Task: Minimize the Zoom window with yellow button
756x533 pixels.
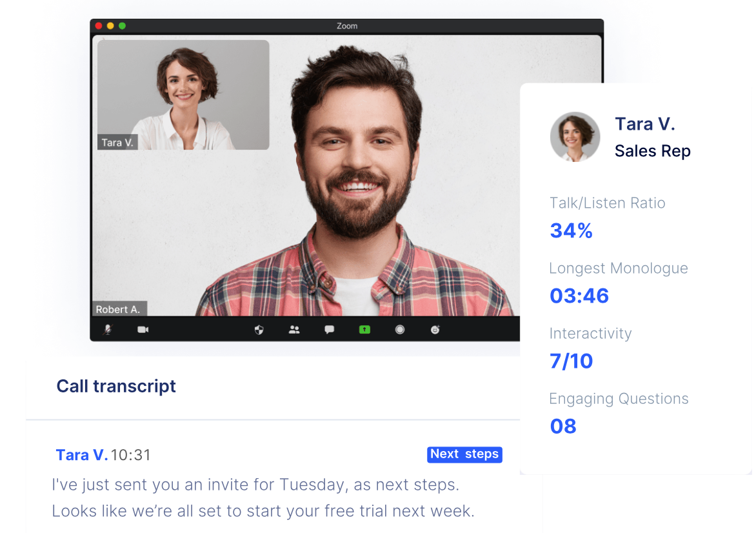Action: (x=110, y=26)
